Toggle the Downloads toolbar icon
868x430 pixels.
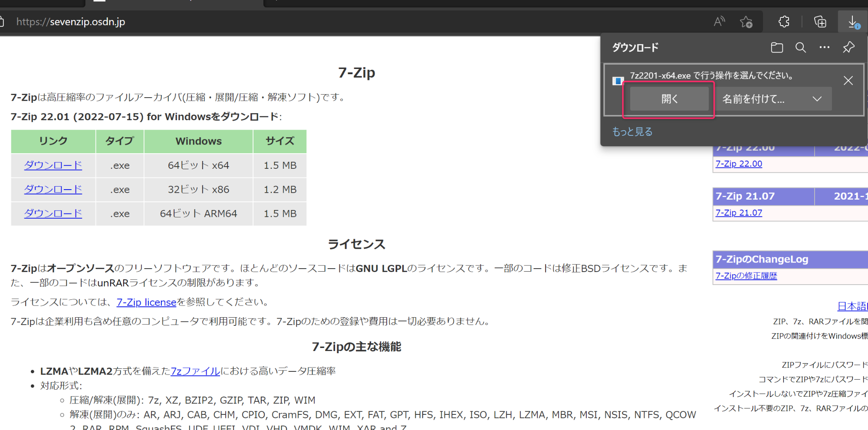[853, 22]
